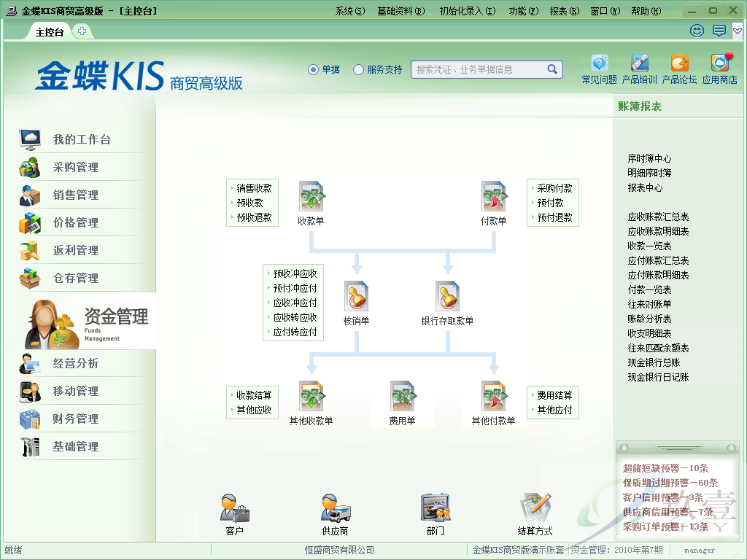Click the smiley face feedback icon

(x=697, y=31)
